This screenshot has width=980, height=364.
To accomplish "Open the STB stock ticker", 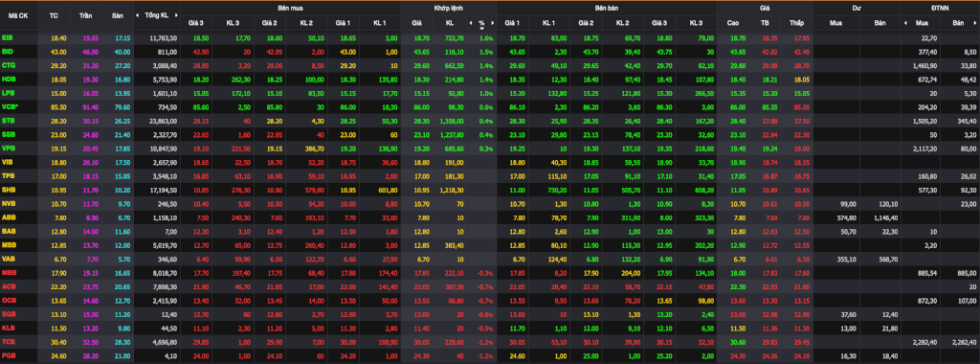I will [x=8, y=120].
